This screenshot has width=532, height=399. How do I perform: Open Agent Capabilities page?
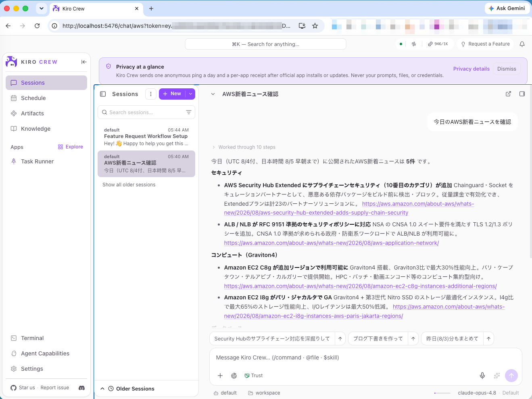pos(46,353)
